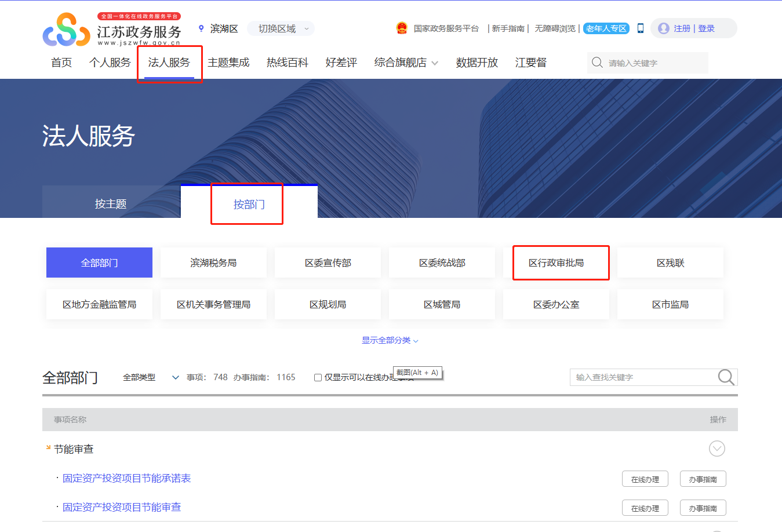The image size is (782, 532).
Task: Open the mobile phone version icon
Action: 641,28
